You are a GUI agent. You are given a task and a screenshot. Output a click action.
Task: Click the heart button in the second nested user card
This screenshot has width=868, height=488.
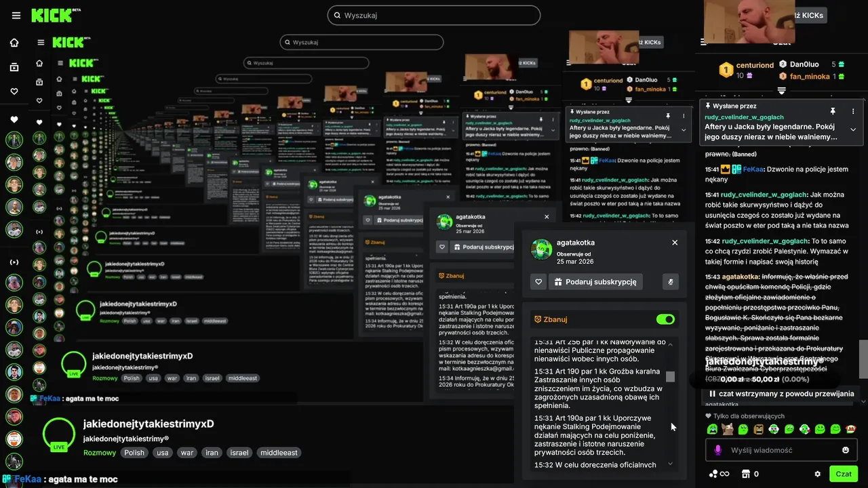441,247
